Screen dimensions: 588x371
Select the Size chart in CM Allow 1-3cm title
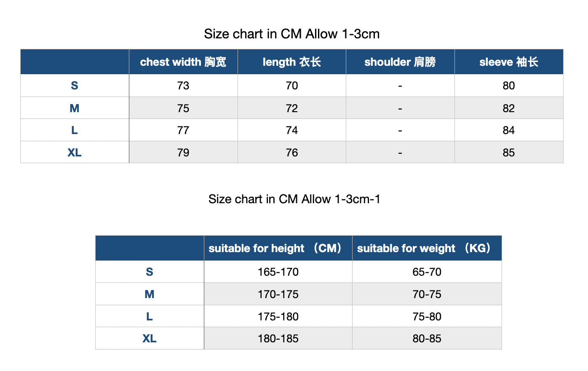[x=292, y=34]
